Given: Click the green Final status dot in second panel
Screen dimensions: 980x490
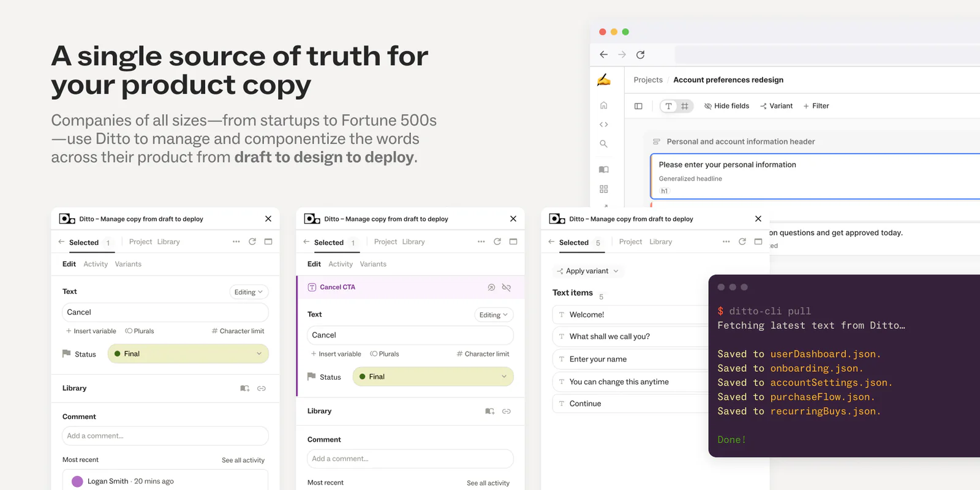Looking at the screenshot, I should click(x=363, y=377).
